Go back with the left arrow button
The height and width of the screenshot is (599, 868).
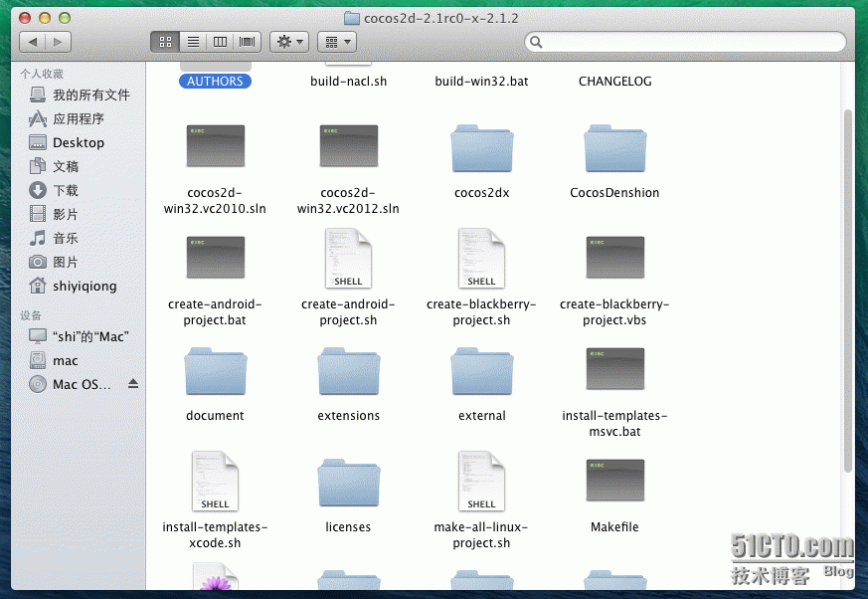point(32,42)
